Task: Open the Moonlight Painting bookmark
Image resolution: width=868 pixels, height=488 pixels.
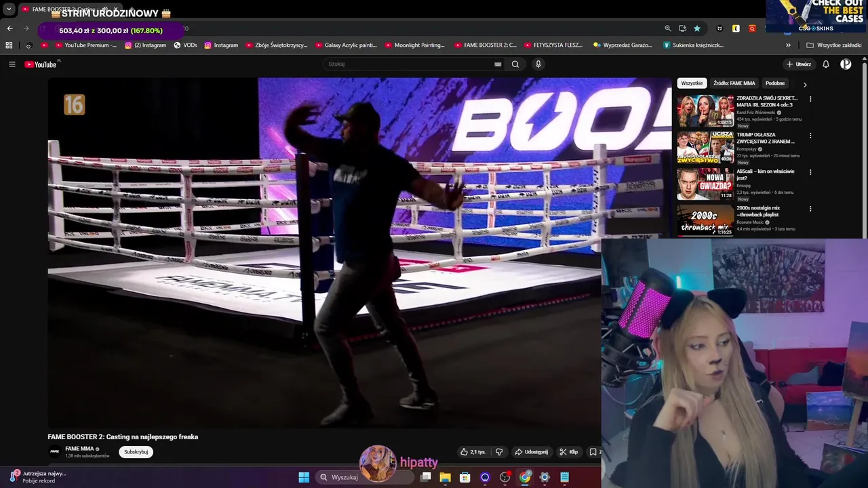Action: (x=414, y=45)
